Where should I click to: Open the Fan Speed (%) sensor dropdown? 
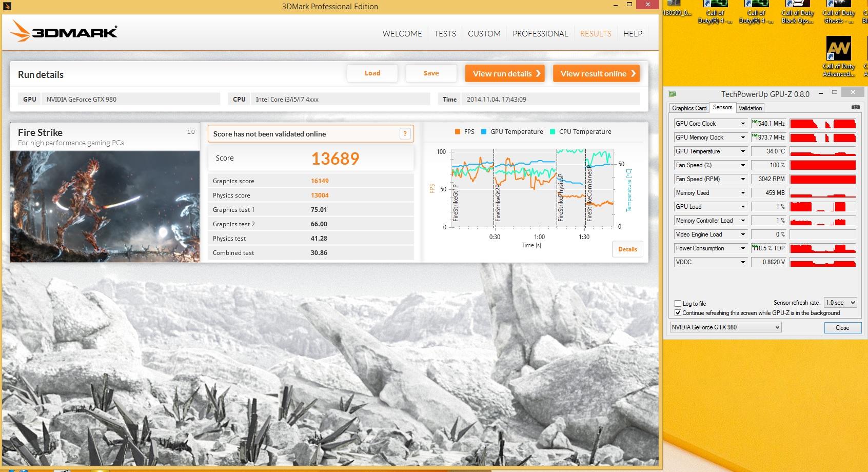tap(742, 165)
